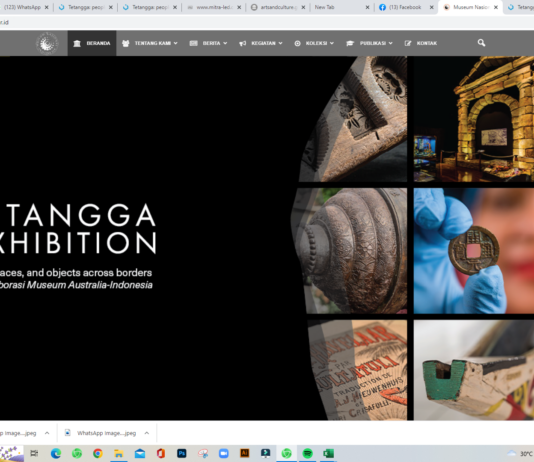534x462 pixels.
Task: Switch to the New Tab tab
Action: coord(342,7)
